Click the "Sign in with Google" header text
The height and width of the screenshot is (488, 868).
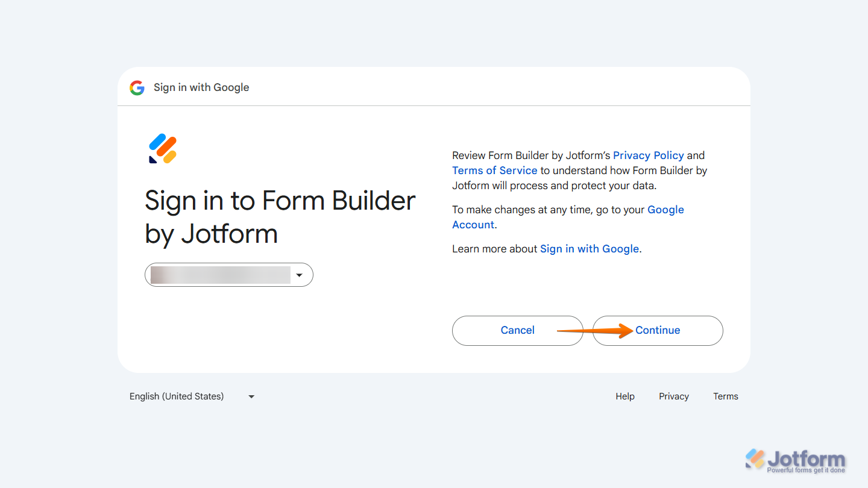pos(201,87)
